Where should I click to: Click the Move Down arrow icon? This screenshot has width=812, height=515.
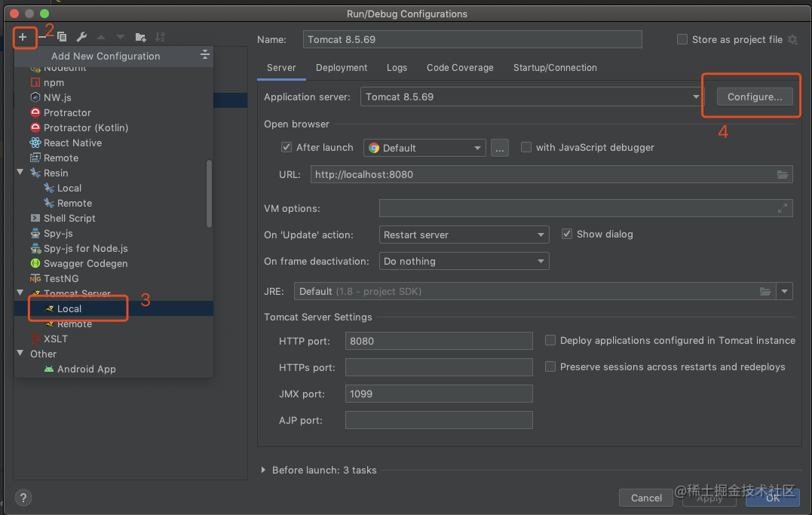point(121,37)
